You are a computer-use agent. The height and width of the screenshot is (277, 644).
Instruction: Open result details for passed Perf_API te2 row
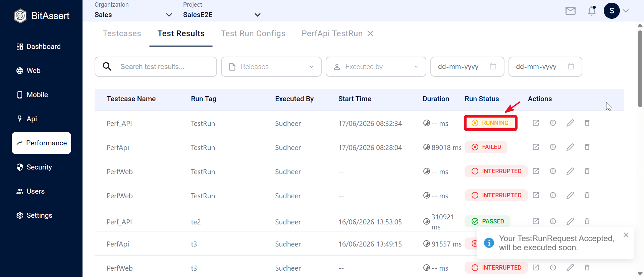click(x=536, y=221)
